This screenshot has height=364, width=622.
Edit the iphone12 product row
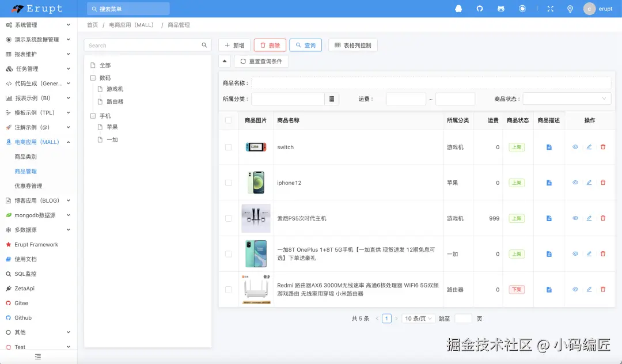pos(589,183)
